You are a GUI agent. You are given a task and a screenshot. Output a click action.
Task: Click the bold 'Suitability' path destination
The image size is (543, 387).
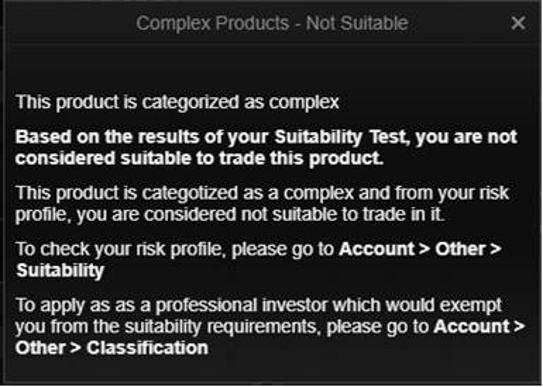pos(60,271)
